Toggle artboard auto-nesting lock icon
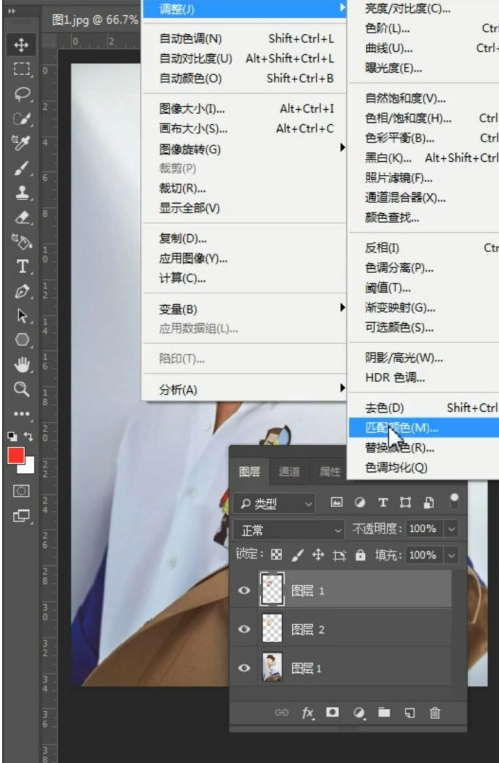Image resolution: width=499 pixels, height=763 pixels. (339, 555)
